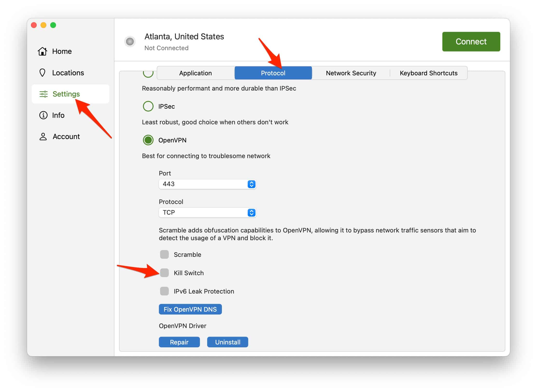Open the Info page
The width and height of the screenshot is (537, 392).
70,115
